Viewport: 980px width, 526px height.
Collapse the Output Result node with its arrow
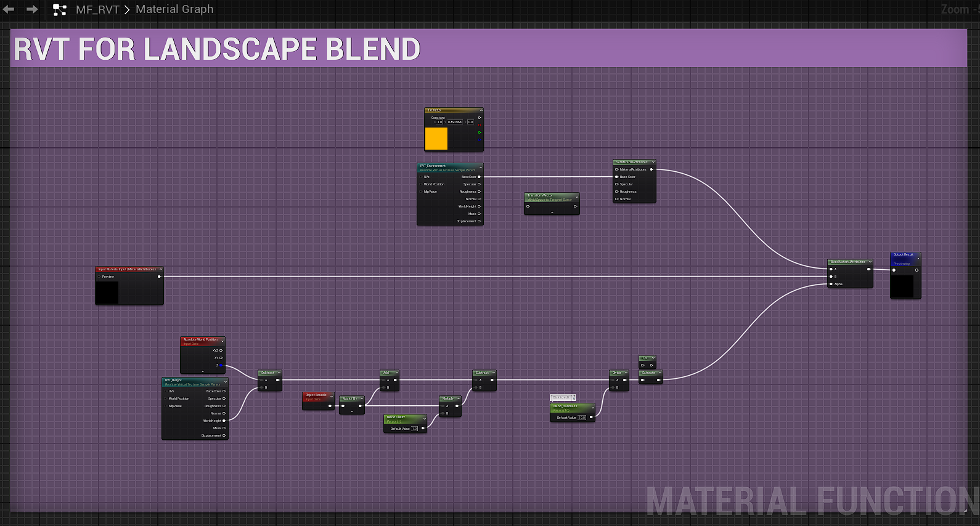click(918, 259)
